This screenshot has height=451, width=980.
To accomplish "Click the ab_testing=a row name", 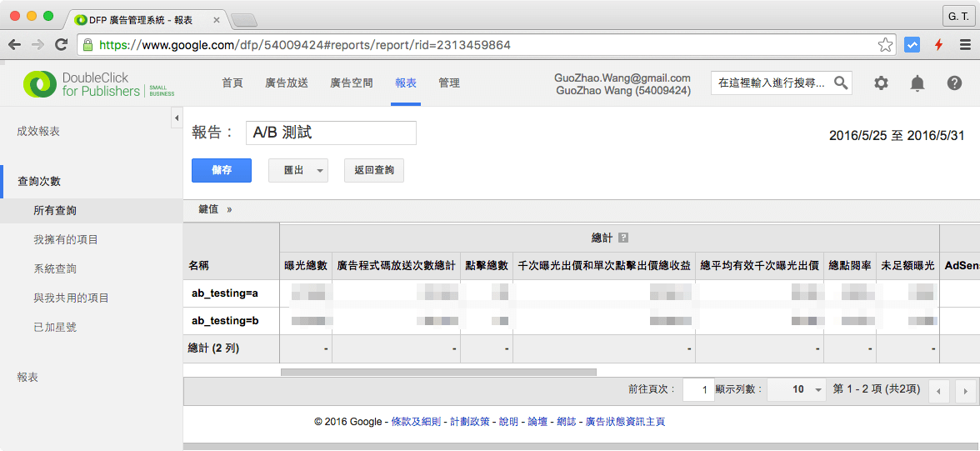I will click(225, 292).
